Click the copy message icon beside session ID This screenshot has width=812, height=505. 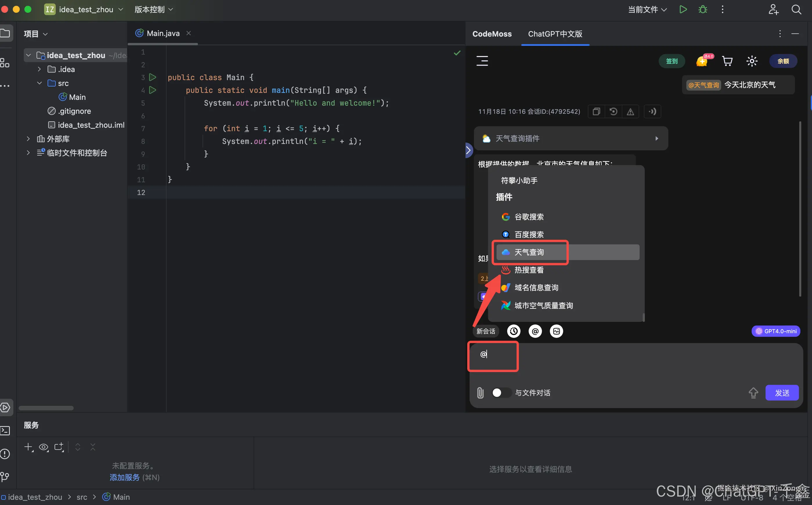[x=596, y=111]
